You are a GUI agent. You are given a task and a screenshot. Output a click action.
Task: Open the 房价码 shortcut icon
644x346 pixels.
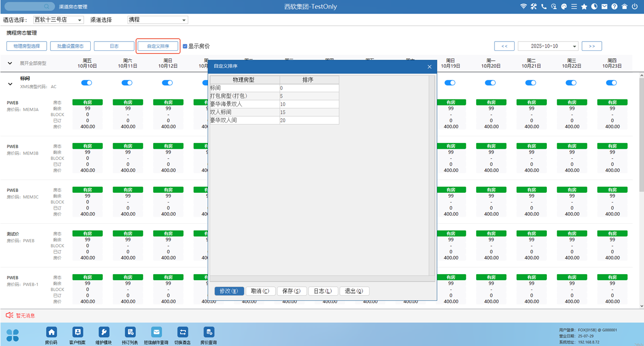pos(51,332)
